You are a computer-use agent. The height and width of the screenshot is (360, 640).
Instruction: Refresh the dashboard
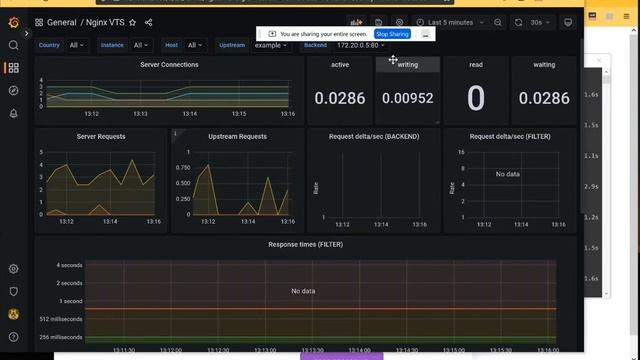click(518, 22)
